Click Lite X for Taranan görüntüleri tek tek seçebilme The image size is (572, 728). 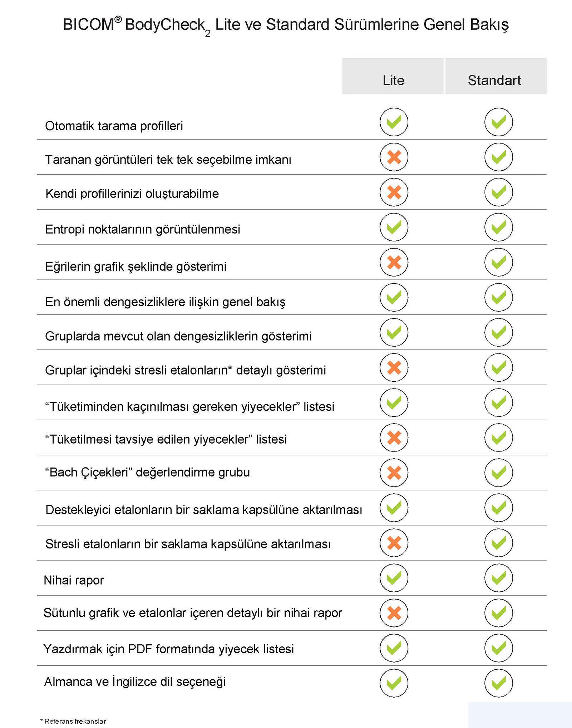pos(394,157)
